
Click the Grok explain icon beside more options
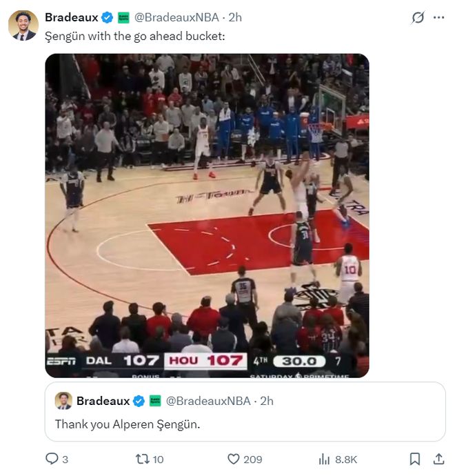pos(417,18)
